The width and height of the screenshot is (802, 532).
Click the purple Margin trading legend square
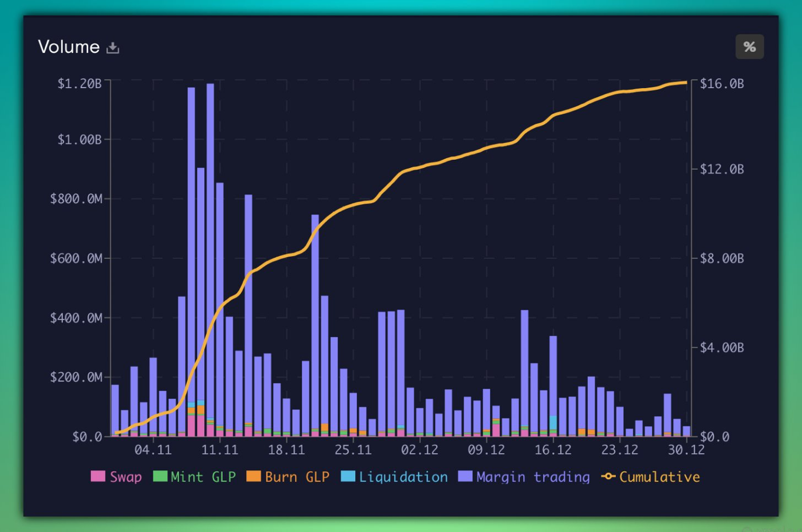coord(465,477)
